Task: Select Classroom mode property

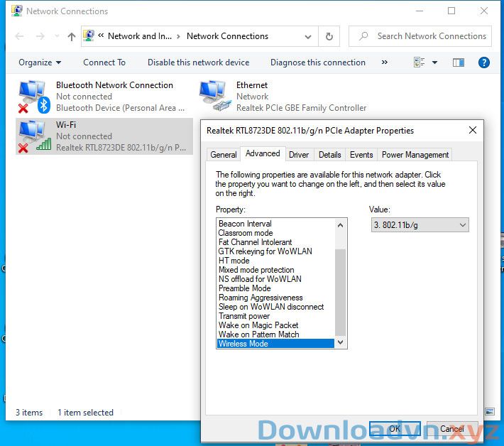Action: (x=275, y=233)
